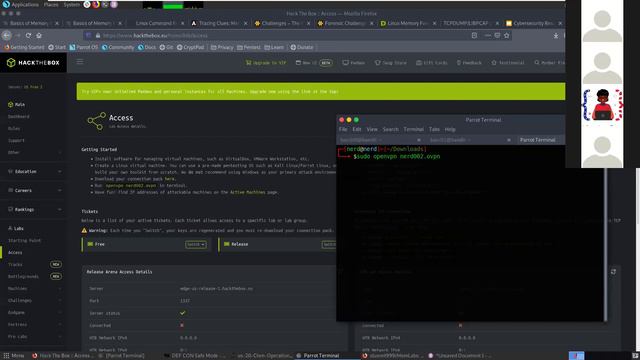The width and height of the screenshot is (640, 360).
Task: Open the terminal View menu
Action: pyautogui.click(x=372, y=129)
